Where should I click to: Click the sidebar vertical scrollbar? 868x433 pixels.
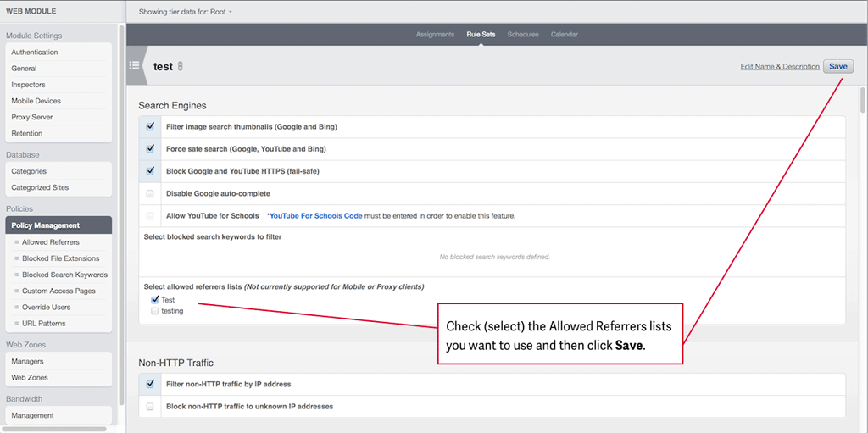[x=122, y=216]
